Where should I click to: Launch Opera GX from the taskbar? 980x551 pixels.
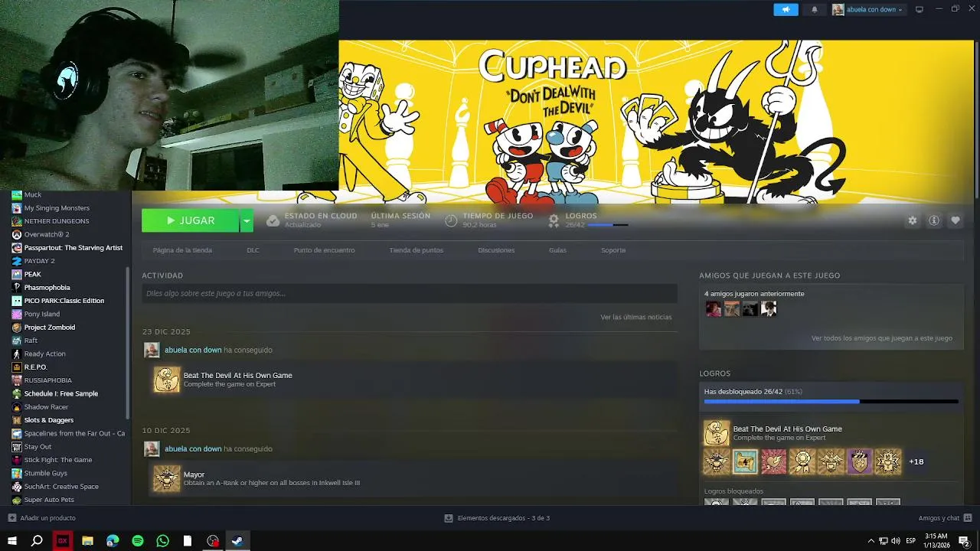coord(63,541)
